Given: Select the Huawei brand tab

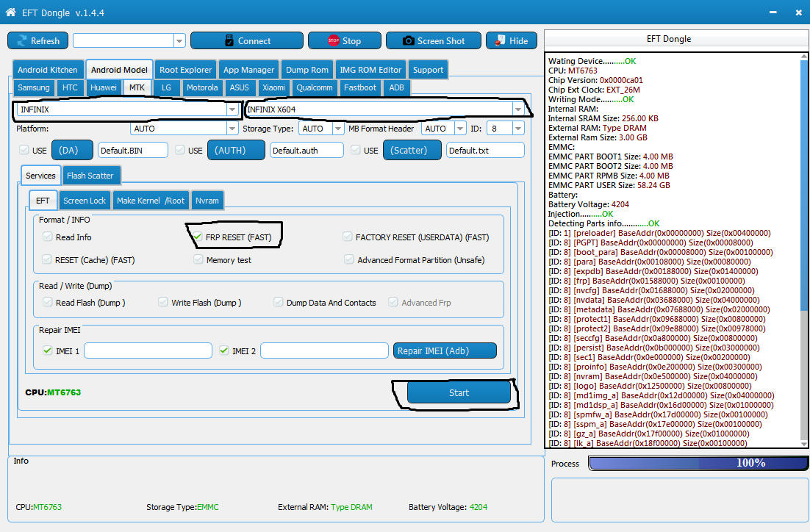Looking at the screenshot, I should click(104, 87).
